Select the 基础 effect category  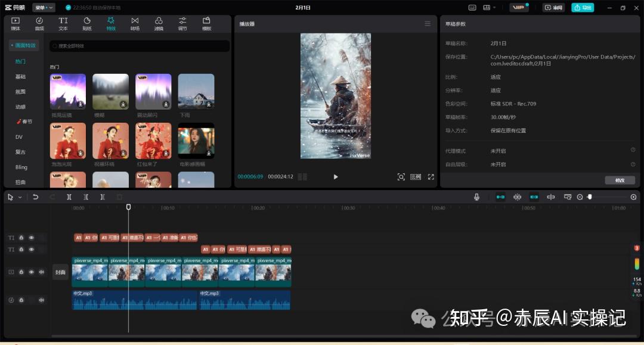(x=20, y=76)
